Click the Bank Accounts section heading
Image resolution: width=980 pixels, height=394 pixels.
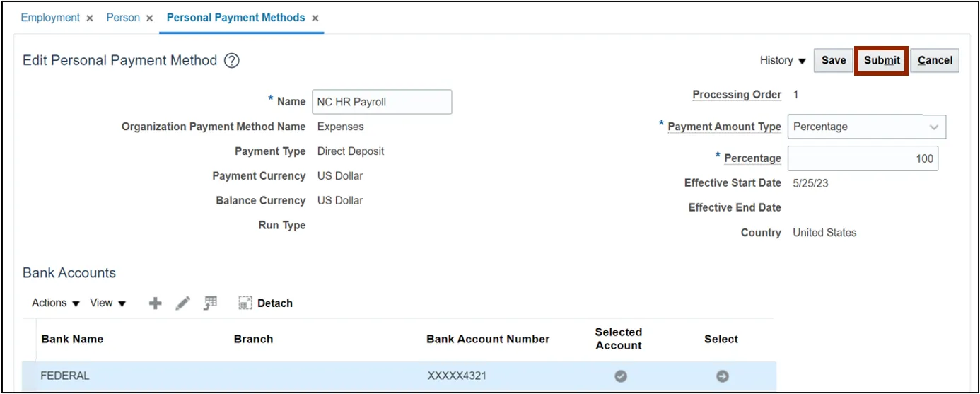(69, 273)
